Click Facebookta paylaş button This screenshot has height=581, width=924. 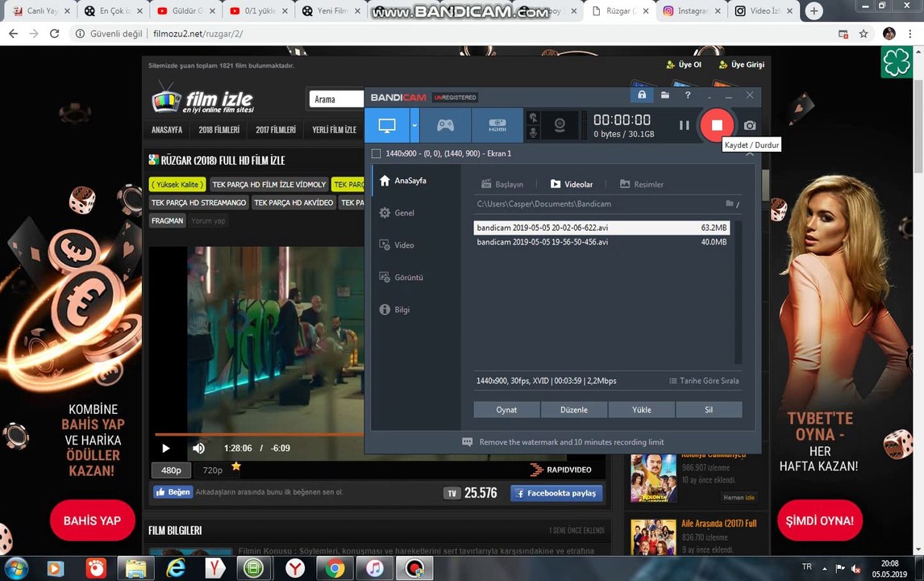tap(556, 493)
